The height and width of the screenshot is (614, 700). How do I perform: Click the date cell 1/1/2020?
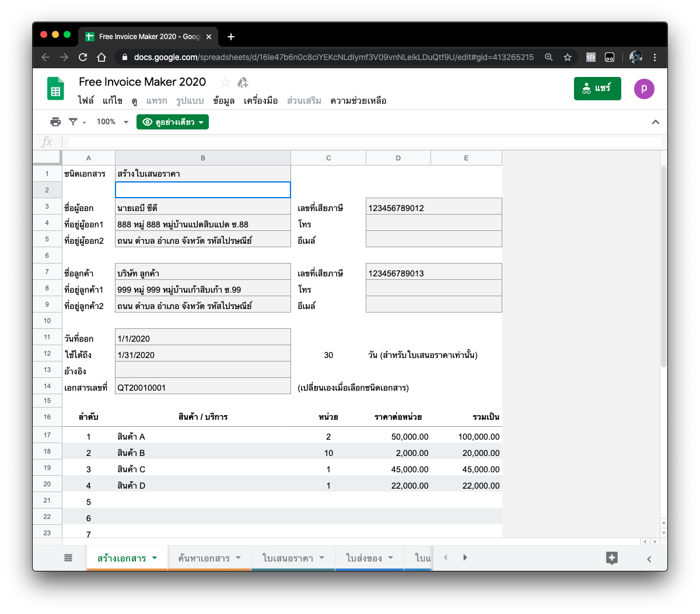[x=203, y=338]
